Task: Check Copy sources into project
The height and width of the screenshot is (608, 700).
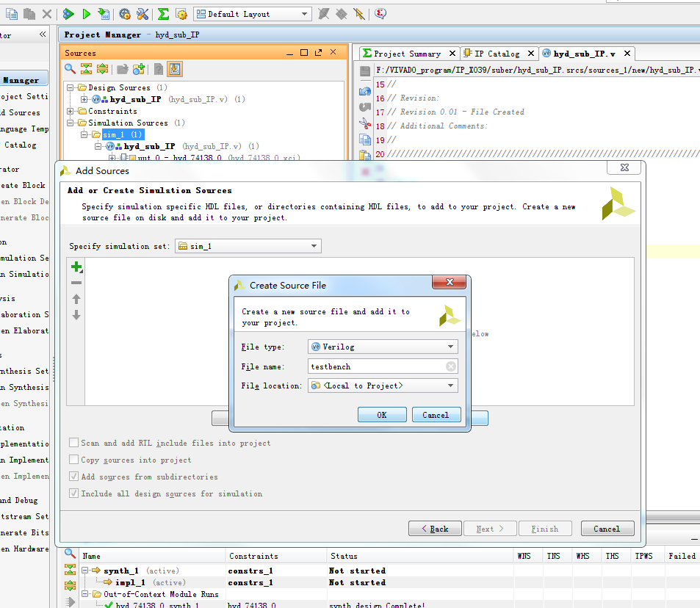Action: point(74,460)
